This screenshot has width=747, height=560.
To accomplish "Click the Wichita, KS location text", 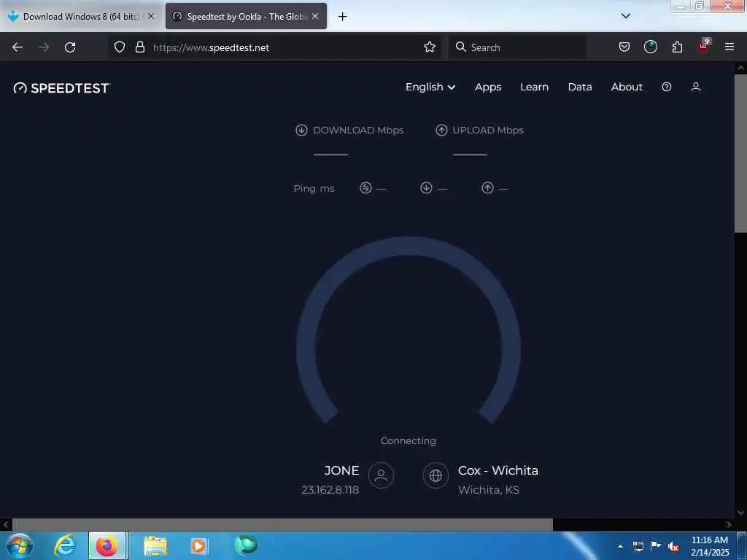I will click(488, 490).
